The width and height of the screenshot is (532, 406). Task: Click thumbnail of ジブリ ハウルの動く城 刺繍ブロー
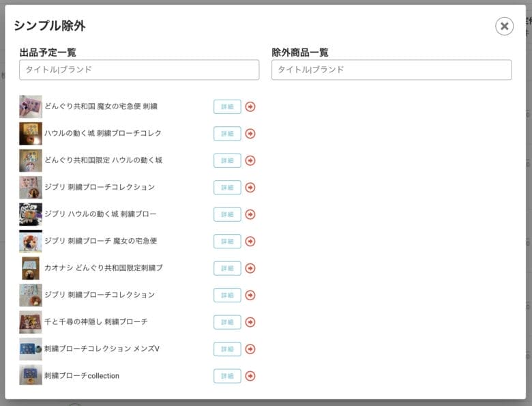tap(31, 214)
